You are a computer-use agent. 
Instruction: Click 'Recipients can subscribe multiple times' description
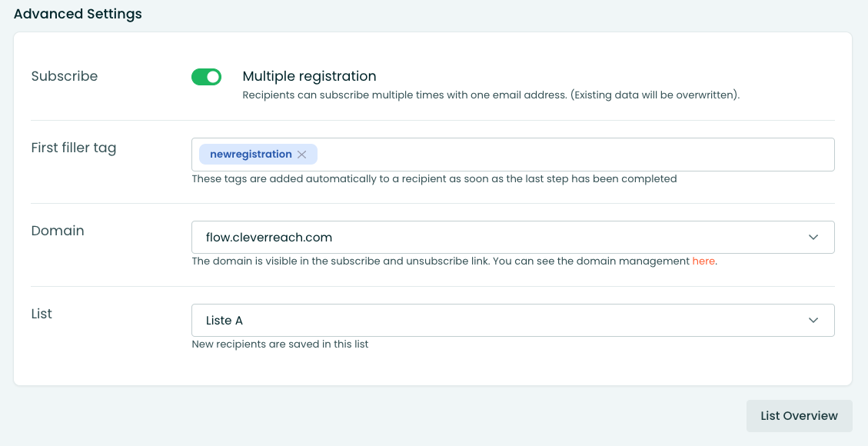(x=491, y=95)
